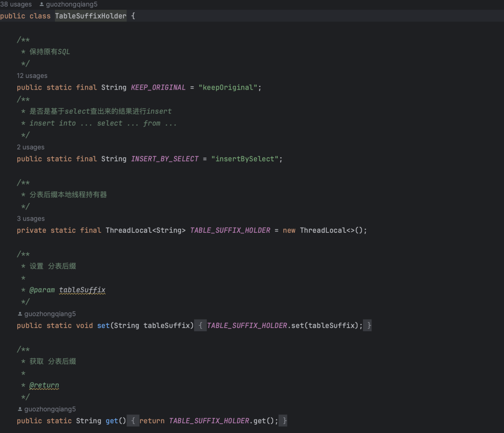Click the "private" keyword of the ThreadLocal field
The image size is (504, 433).
(x=32, y=230)
